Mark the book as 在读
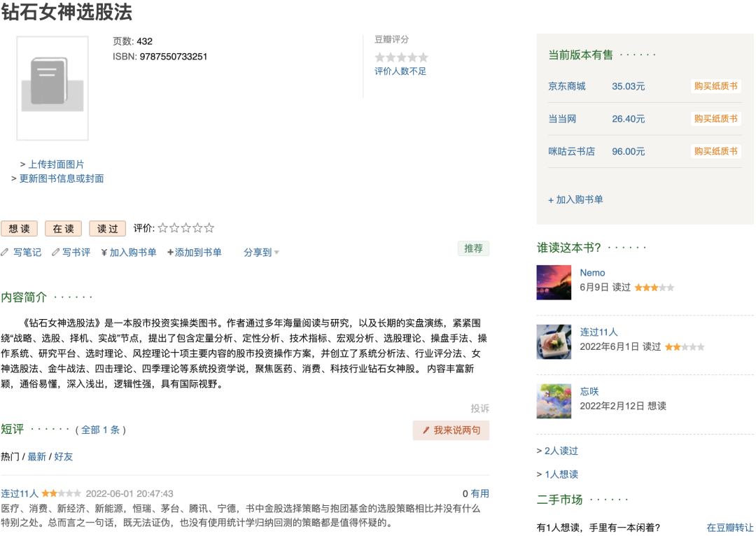Image resolution: width=756 pixels, height=536 pixels. 64,229
